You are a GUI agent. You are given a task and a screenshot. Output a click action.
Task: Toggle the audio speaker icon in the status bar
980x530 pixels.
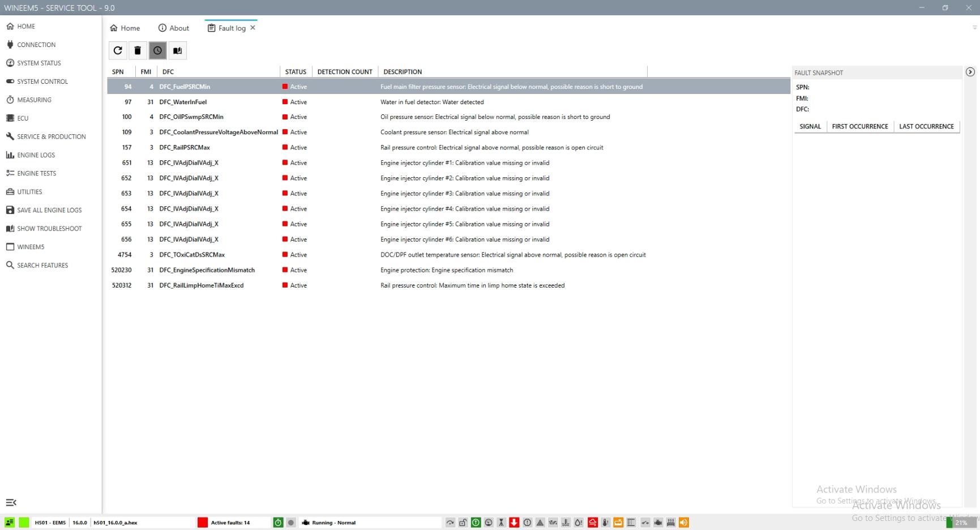click(x=683, y=523)
